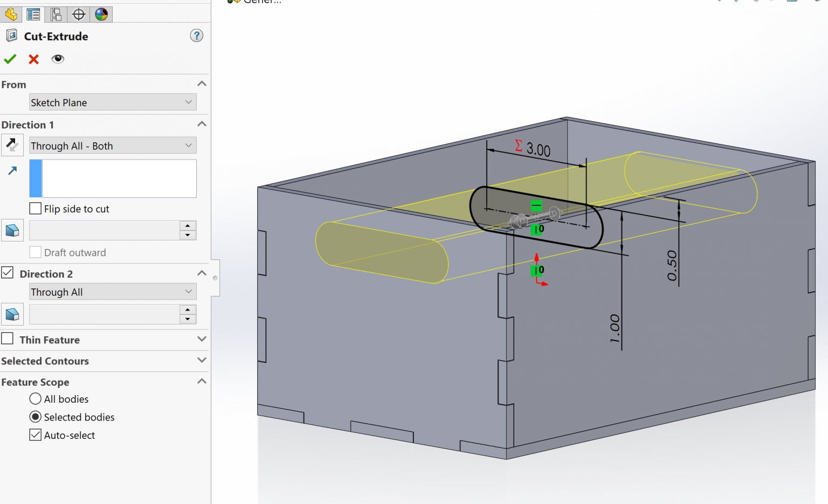Select the Draft icon under Direction 1
Image resolution: width=828 pixels, height=504 pixels.
pos(12,230)
